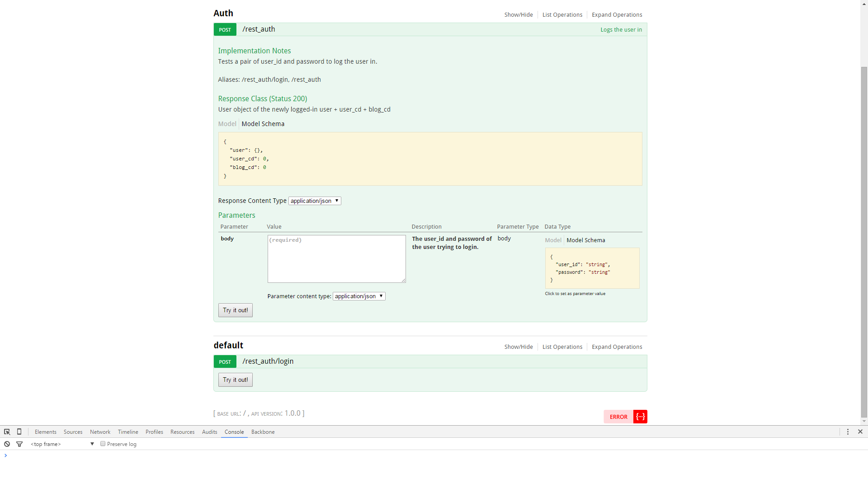Close the DevTools panel
Viewport: 868px width, 488px height.
(860, 432)
